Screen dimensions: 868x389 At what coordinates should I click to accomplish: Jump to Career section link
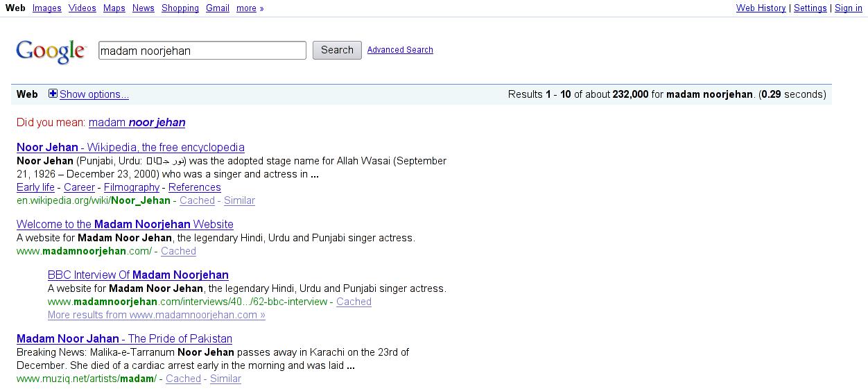(79, 187)
